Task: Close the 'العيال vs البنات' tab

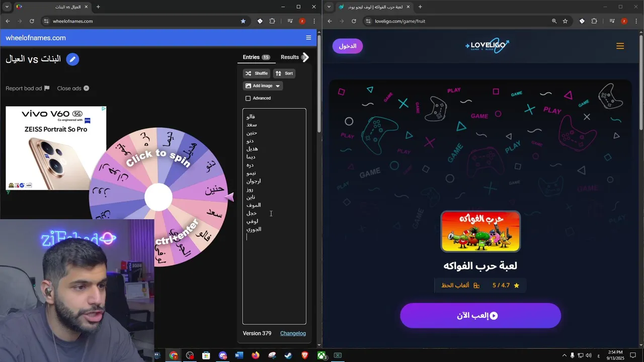Action: [x=85, y=7]
